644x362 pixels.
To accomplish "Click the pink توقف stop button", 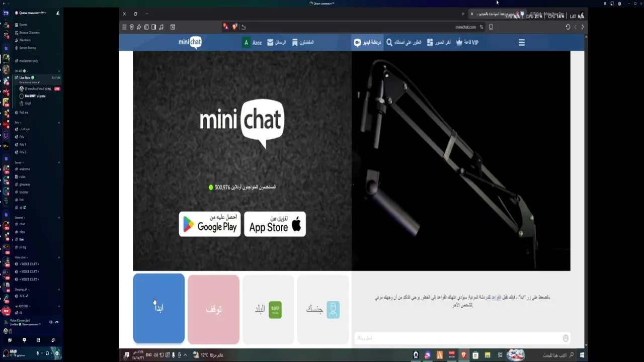I will tap(213, 309).
